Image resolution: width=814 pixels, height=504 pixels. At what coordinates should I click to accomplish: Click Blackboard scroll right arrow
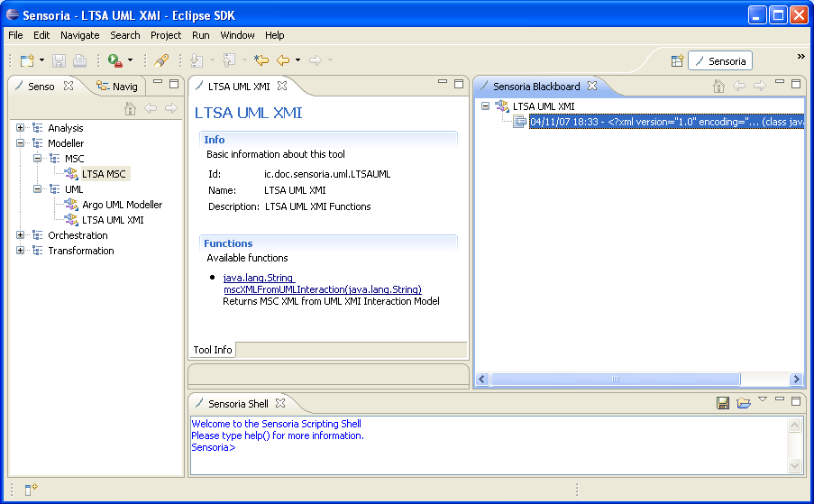point(796,380)
